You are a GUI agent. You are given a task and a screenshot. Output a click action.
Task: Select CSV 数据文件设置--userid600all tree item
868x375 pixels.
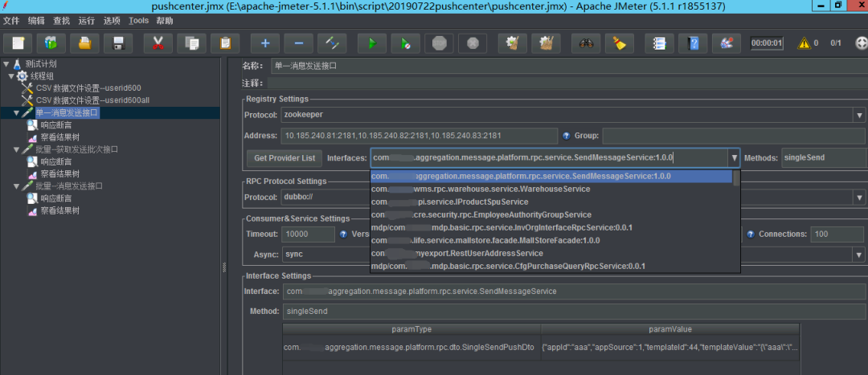click(93, 100)
